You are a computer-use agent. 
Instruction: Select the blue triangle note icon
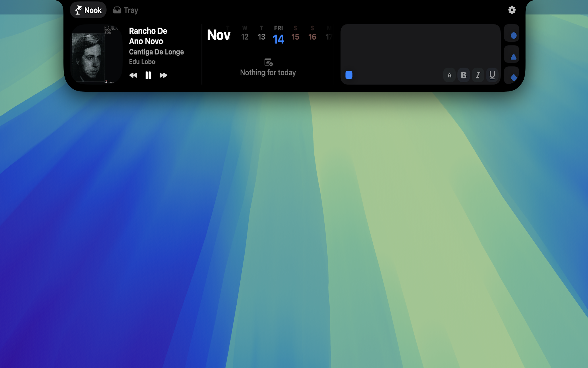[x=513, y=56]
